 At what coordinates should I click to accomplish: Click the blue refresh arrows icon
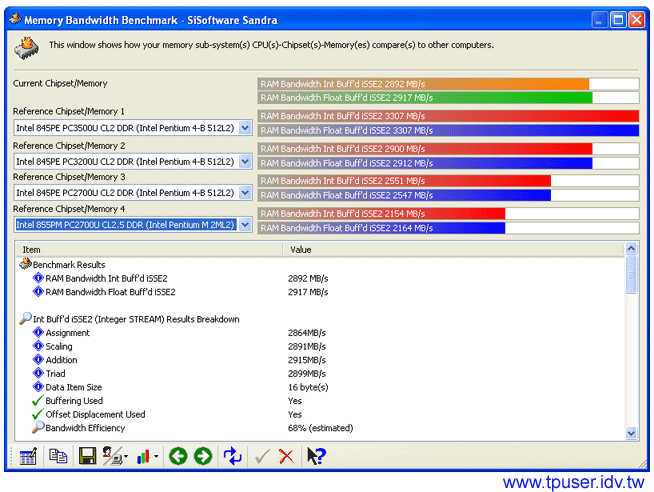pyautogui.click(x=233, y=456)
